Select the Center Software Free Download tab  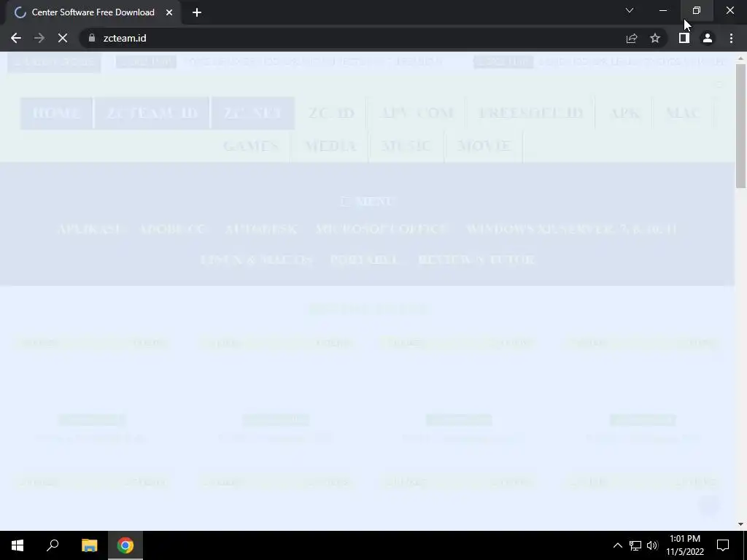click(93, 12)
